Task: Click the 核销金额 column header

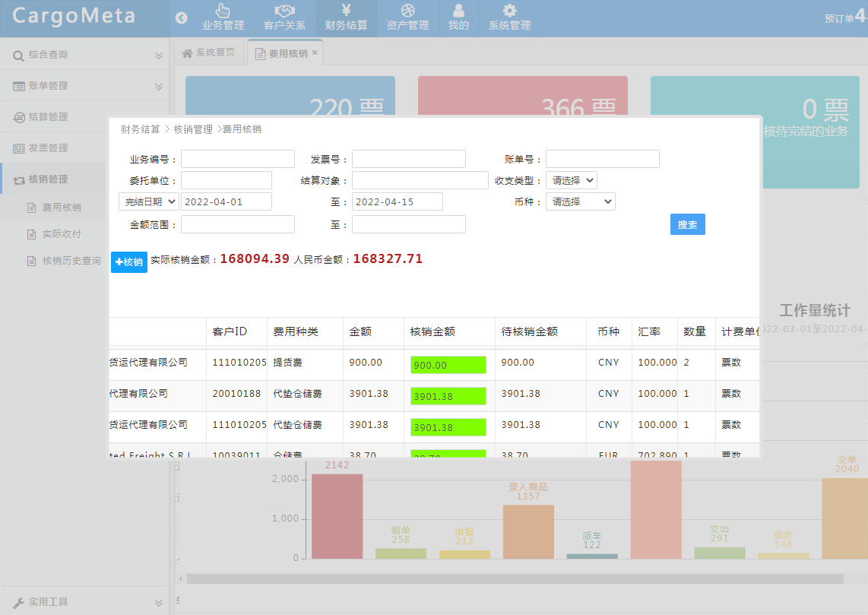Action: 449,331
